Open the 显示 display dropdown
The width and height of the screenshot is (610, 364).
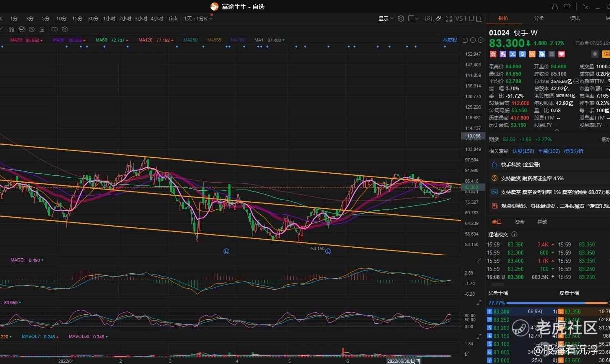[386, 18]
